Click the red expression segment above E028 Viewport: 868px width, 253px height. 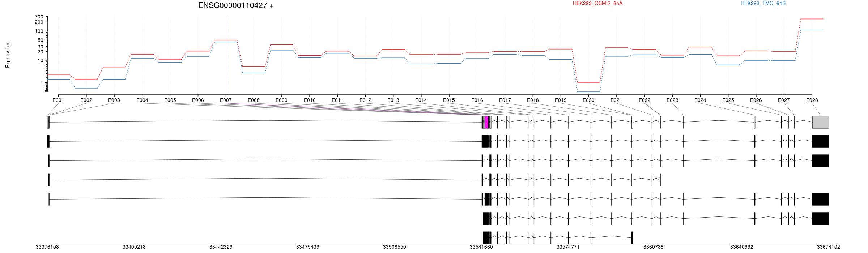(812, 19)
